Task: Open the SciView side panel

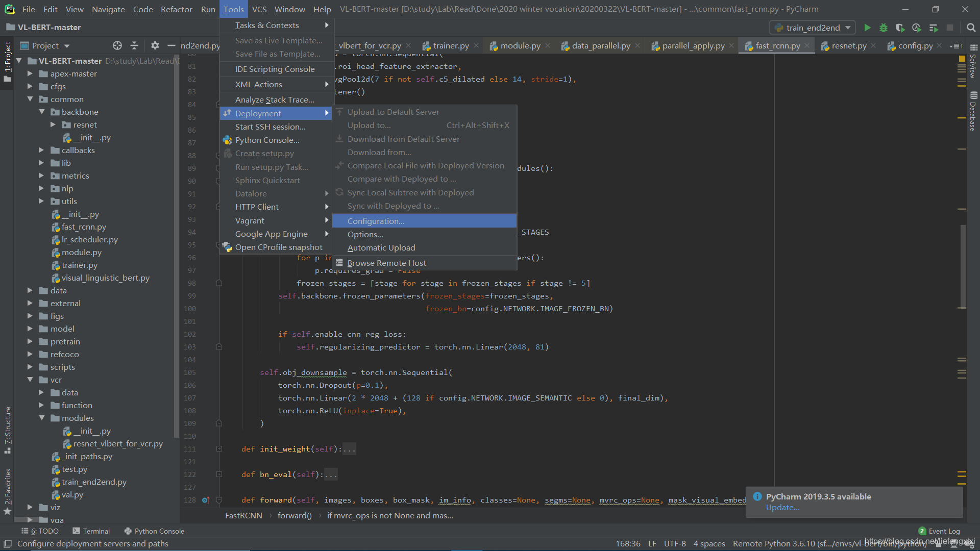Action: tap(973, 60)
